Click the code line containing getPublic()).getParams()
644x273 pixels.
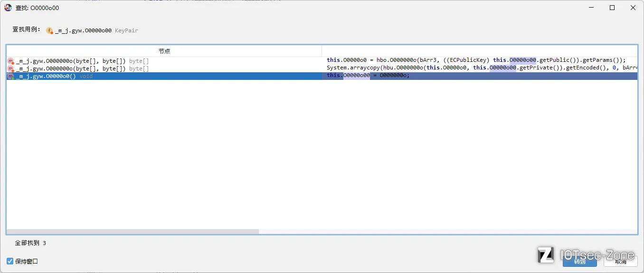point(480,60)
